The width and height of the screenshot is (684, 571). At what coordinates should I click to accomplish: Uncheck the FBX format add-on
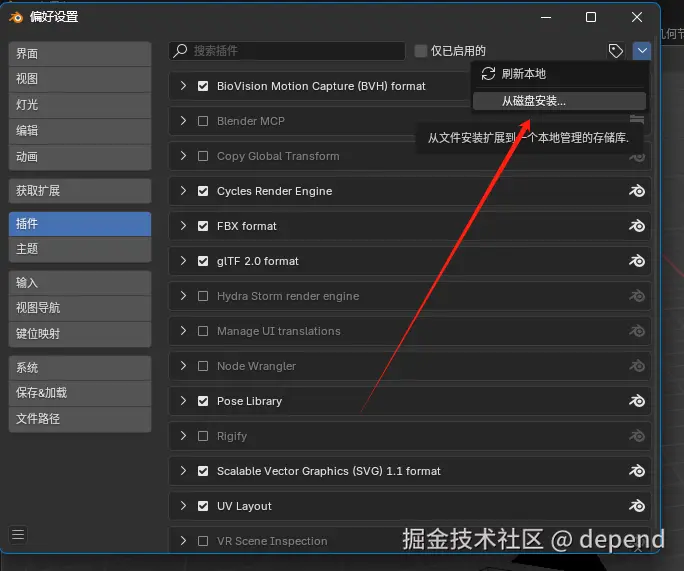tap(203, 226)
